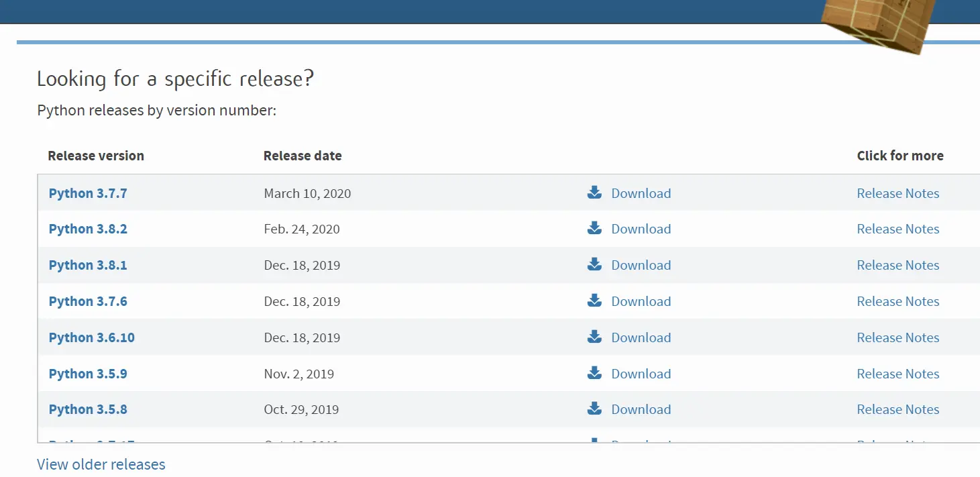The height and width of the screenshot is (477, 980).
Task: Click download icon for Python 3.7.6
Action: (594, 301)
